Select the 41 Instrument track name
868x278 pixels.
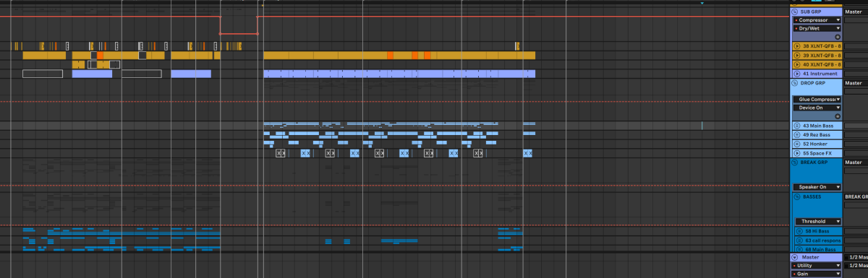[820, 74]
